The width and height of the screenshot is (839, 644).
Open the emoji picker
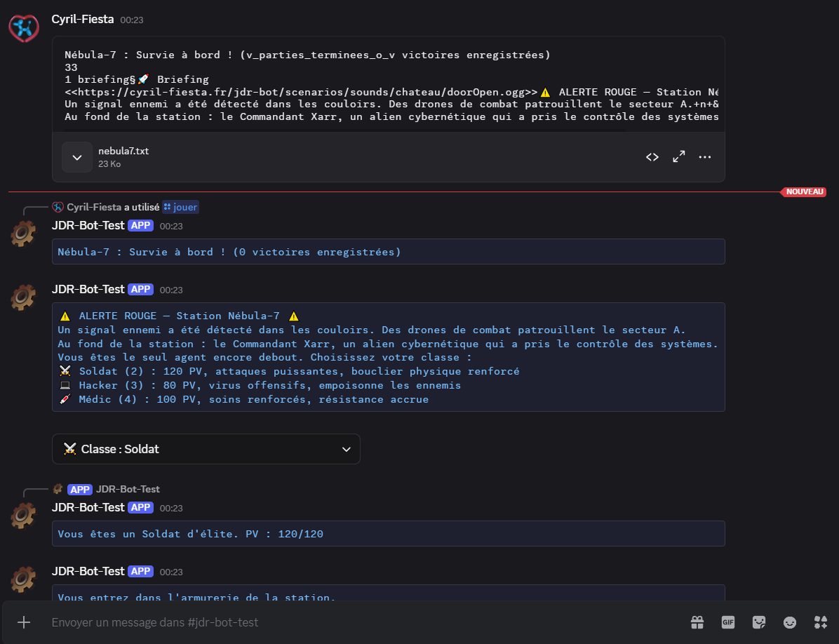click(x=790, y=622)
